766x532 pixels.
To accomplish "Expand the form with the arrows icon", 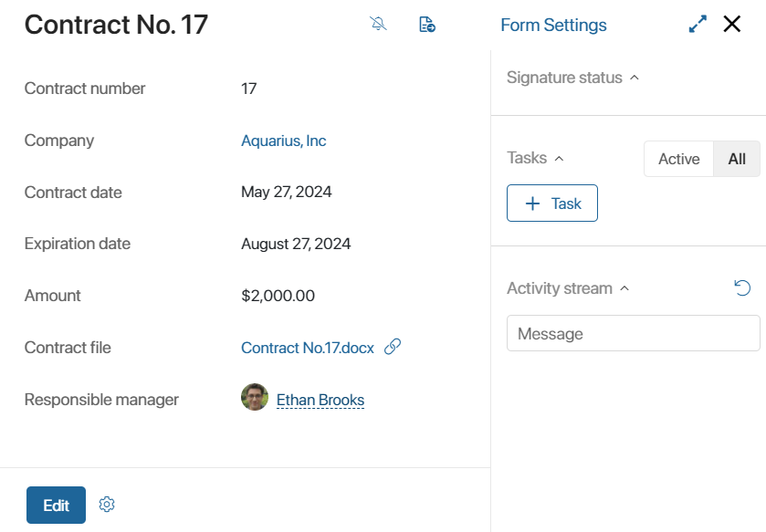I will pos(698,24).
